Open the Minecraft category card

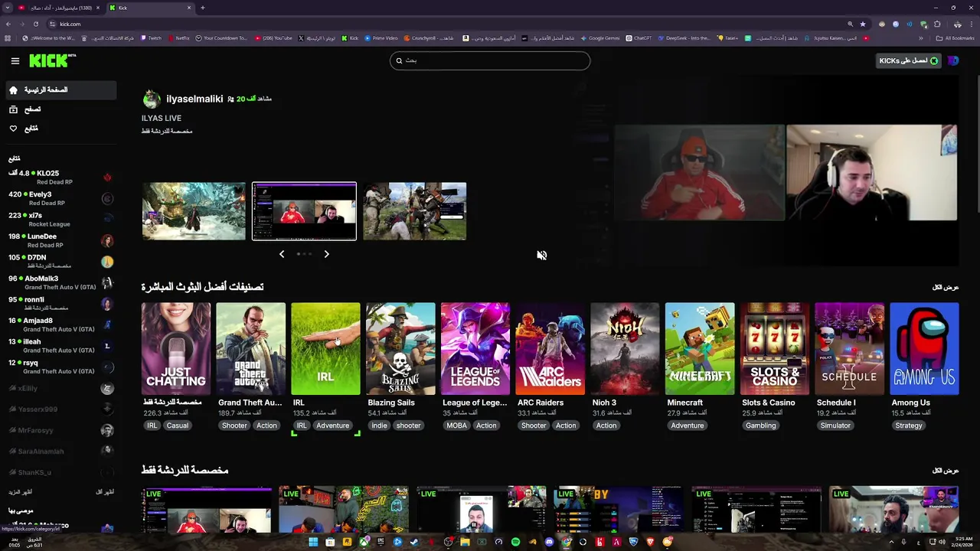tap(700, 349)
